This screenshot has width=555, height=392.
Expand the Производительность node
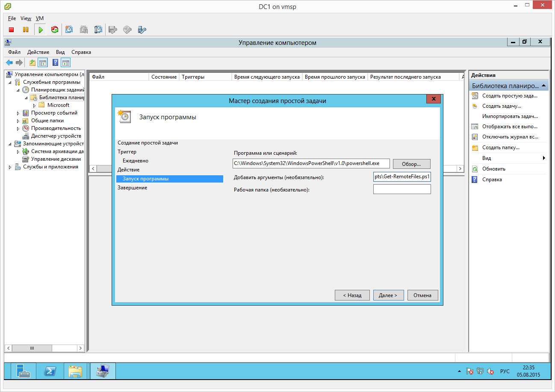pos(18,128)
